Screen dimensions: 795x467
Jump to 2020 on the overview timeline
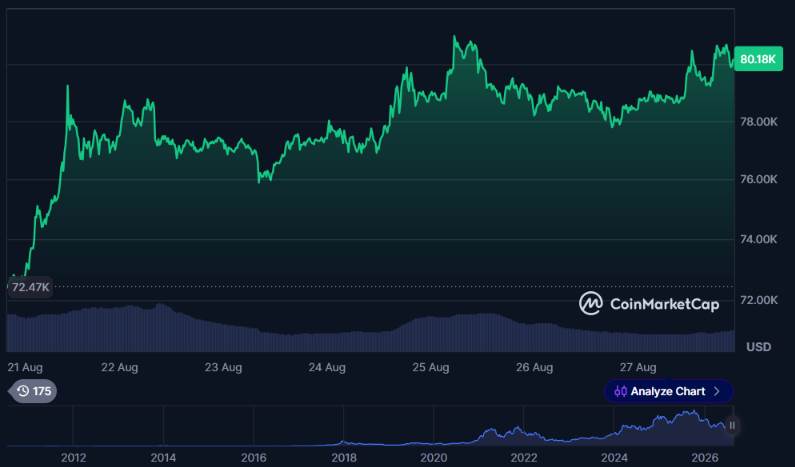coord(433,458)
